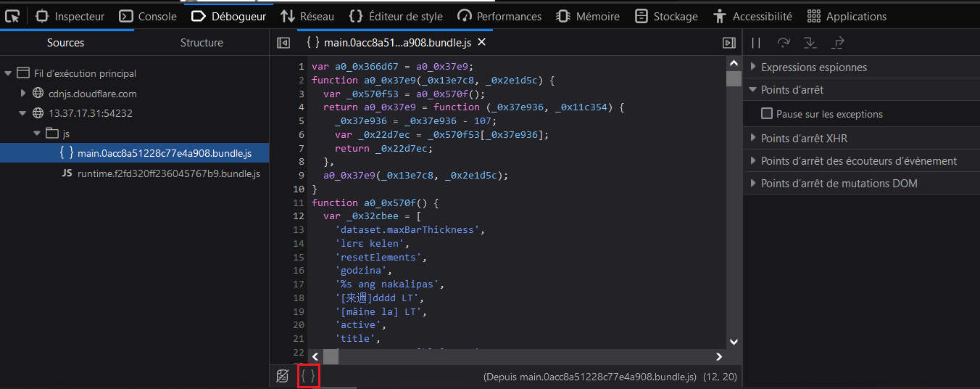Click the step over icon
Viewport: 980px width, 389px height.
pyautogui.click(x=784, y=43)
